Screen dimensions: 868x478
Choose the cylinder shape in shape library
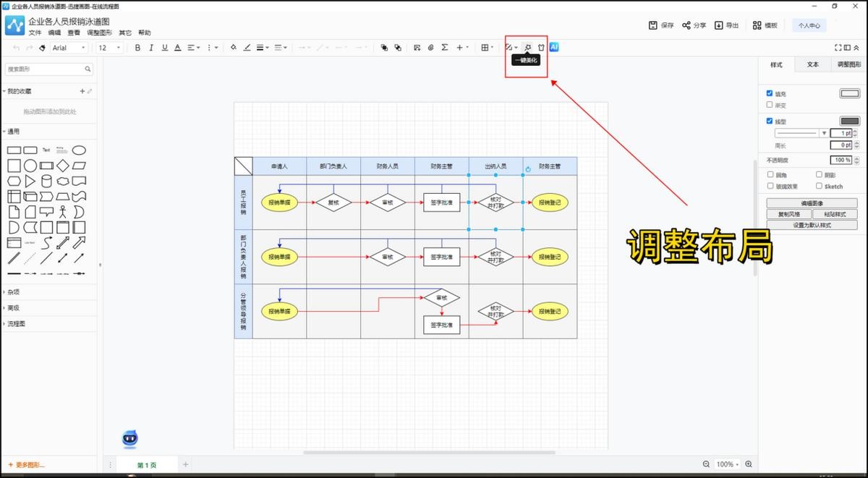[46, 181]
